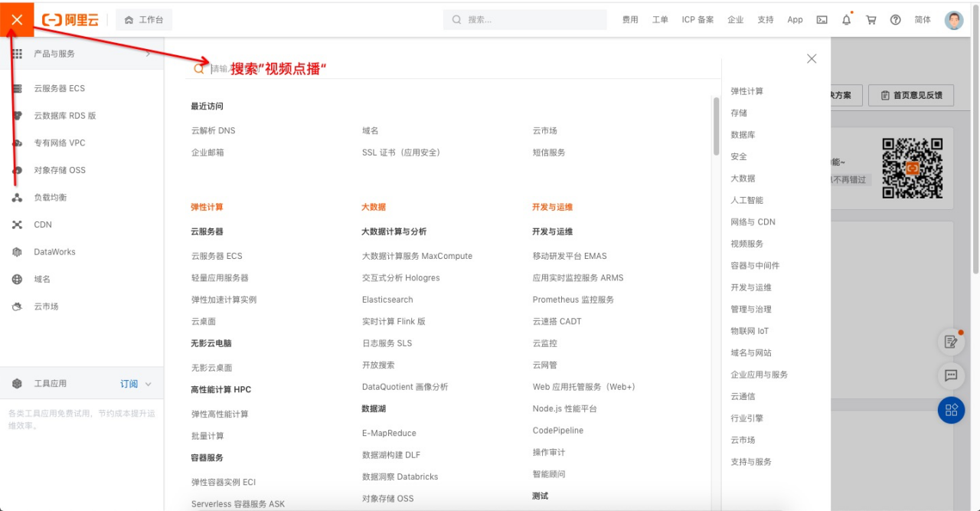Click the user avatar

tap(954, 20)
